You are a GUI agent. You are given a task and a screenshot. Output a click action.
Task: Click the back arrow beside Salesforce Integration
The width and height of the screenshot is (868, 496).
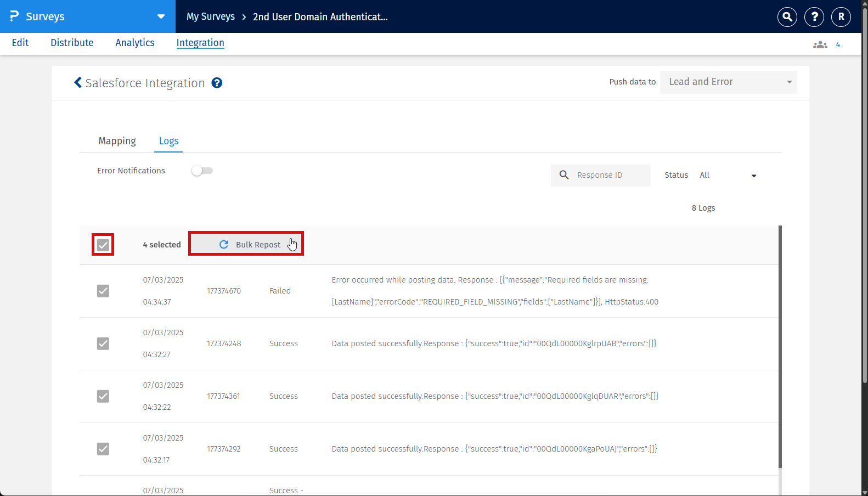pos(78,82)
